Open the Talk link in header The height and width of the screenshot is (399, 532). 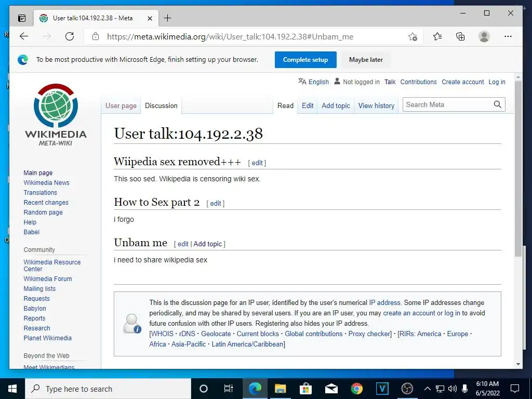(390, 82)
